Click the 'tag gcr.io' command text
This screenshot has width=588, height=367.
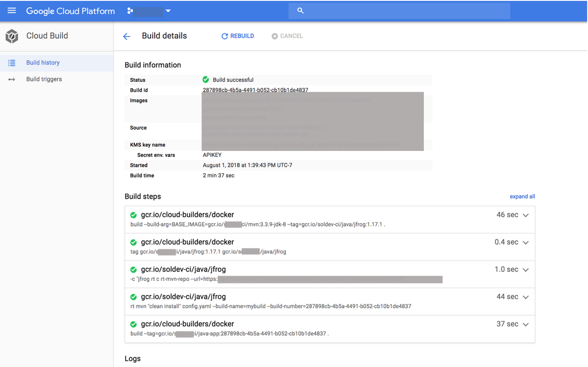pyautogui.click(x=208, y=252)
